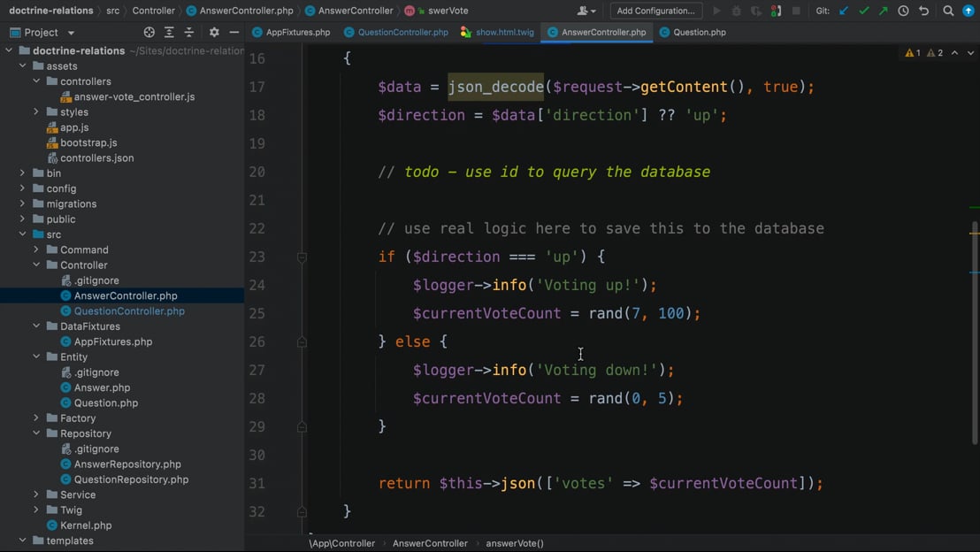Open Project panel gear settings
The width and height of the screenshot is (980, 552).
click(214, 32)
